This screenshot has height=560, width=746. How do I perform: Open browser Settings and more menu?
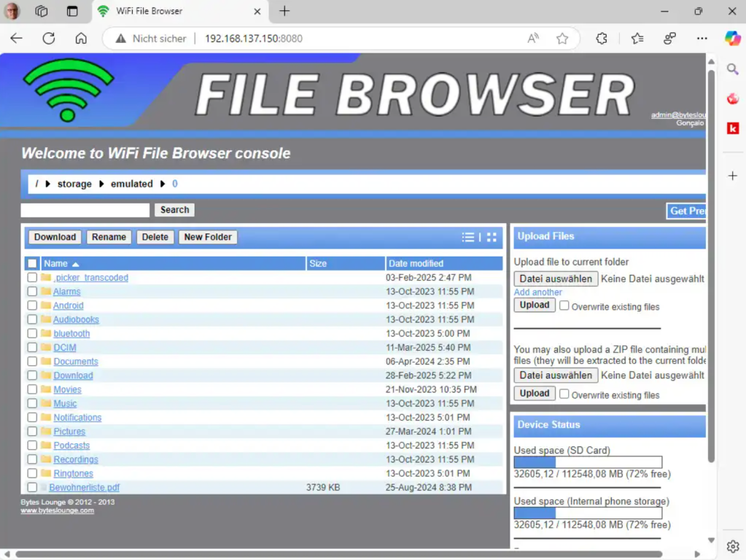pyautogui.click(x=702, y=39)
